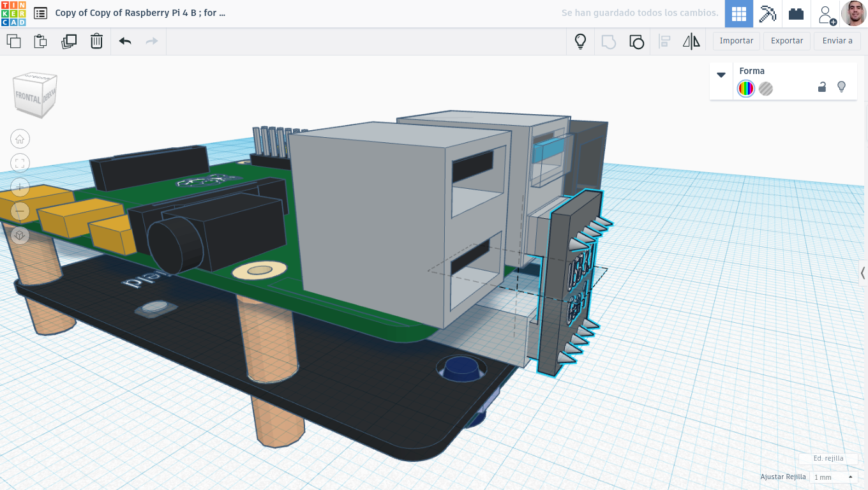Screen dimensions: 868x490
Task: Expand the right shapes panel chevron
Action: [863, 273]
